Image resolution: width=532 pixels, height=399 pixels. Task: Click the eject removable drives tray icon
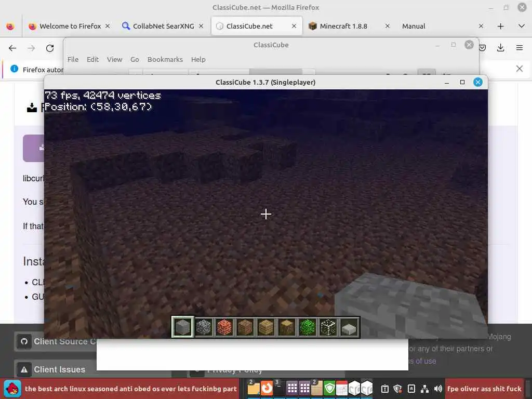click(411, 389)
